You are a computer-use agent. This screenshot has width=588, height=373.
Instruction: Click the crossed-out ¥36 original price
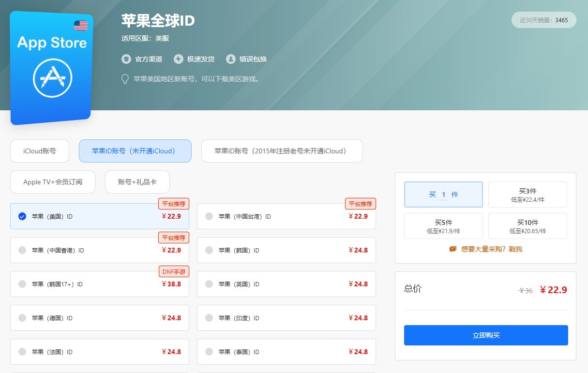526,291
